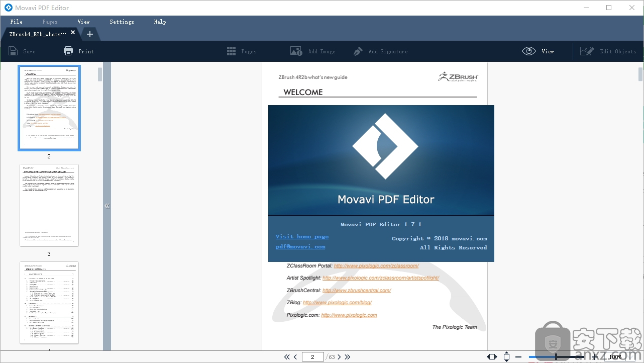Click the zoom slider handle
This screenshot has width=644, height=363.
[x=556, y=357]
